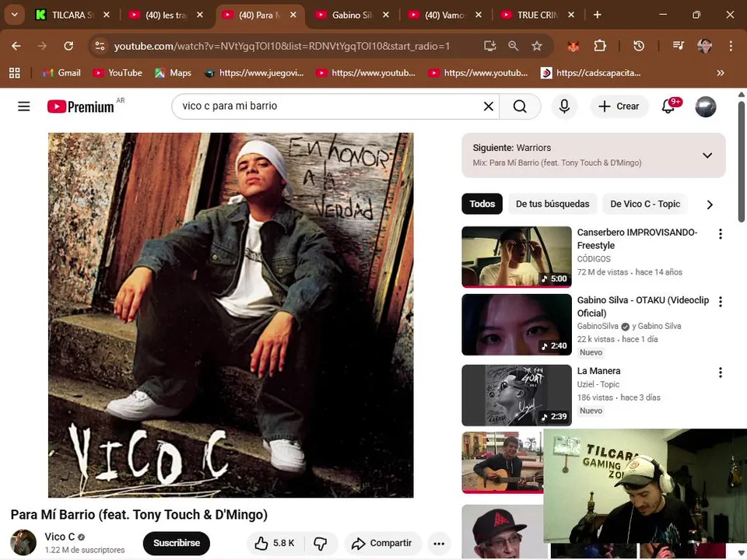Open juegovi bookmark link
This screenshot has width=747, height=560.
pyautogui.click(x=254, y=73)
